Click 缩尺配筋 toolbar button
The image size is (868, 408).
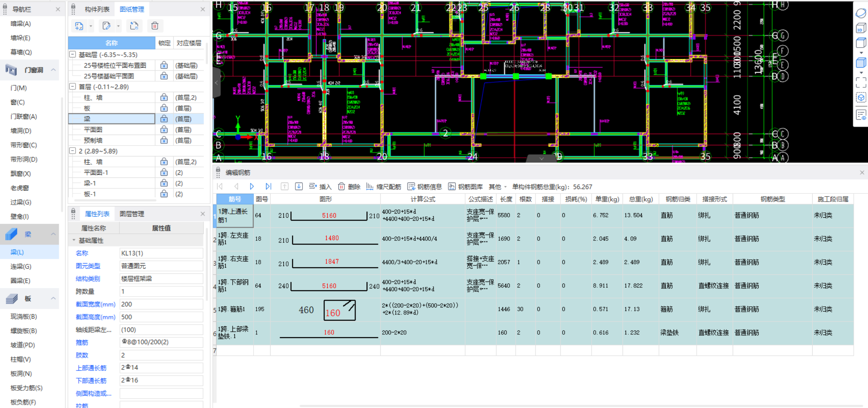click(x=383, y=187)
